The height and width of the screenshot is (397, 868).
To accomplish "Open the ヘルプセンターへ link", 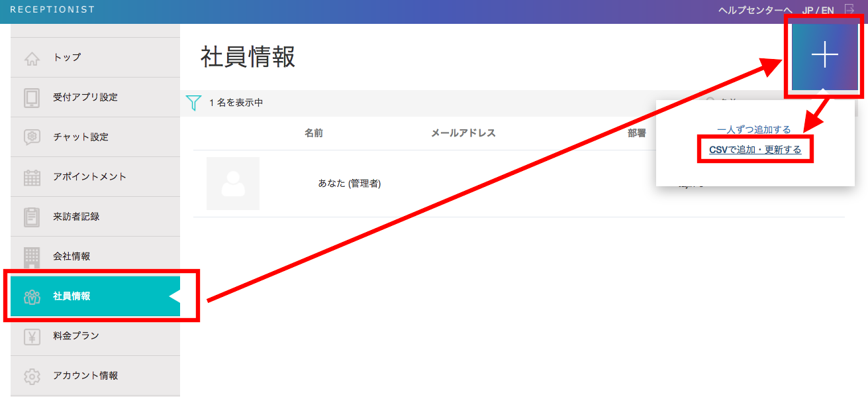I will 755,10.
